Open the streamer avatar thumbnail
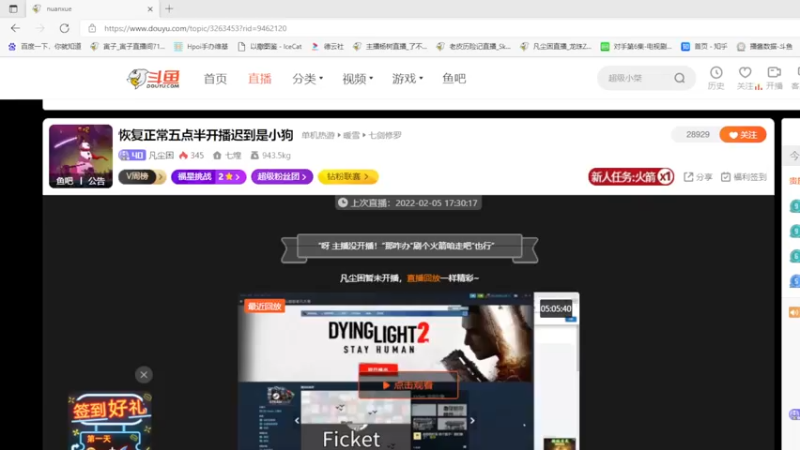This screenshot has width=800, height=450. point(81,156)
